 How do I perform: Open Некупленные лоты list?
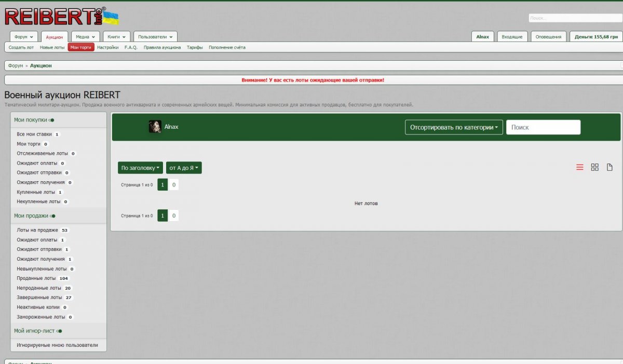pyautogui.click(x=38, y=201)
